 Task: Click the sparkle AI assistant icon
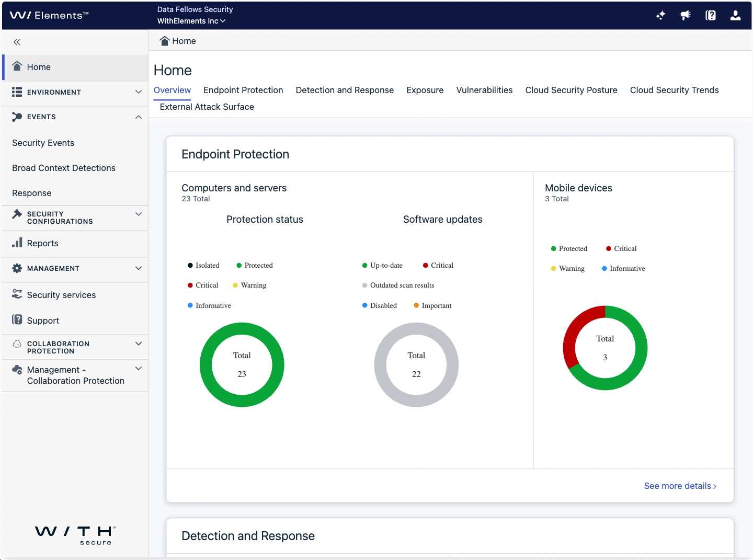click(660, 16)
